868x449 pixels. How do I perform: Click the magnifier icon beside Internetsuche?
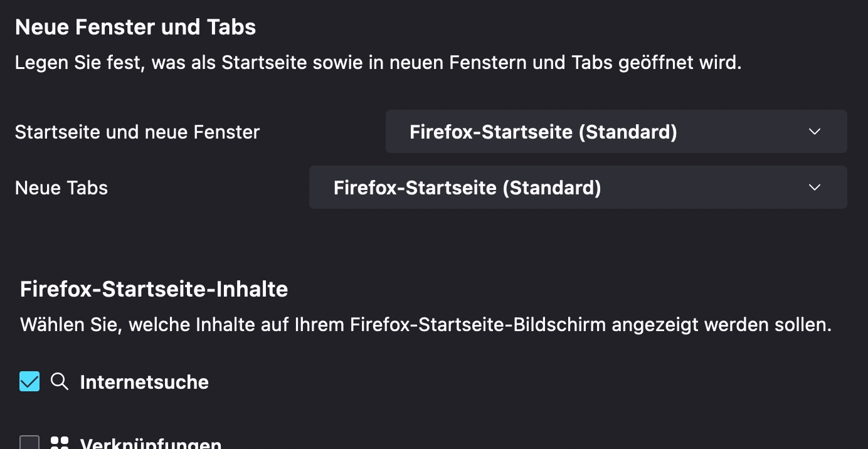pyautogui.click(x=60, y=381)
